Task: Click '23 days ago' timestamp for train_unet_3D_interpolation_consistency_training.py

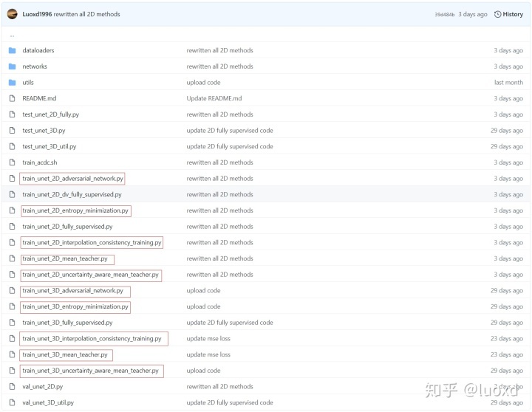Action: (x=507, y=338)
